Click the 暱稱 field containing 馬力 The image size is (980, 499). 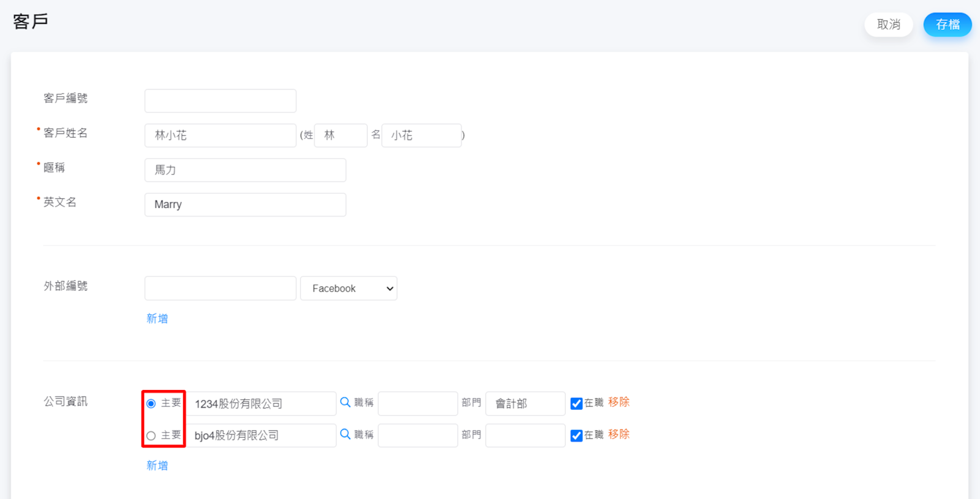(245, 170)
